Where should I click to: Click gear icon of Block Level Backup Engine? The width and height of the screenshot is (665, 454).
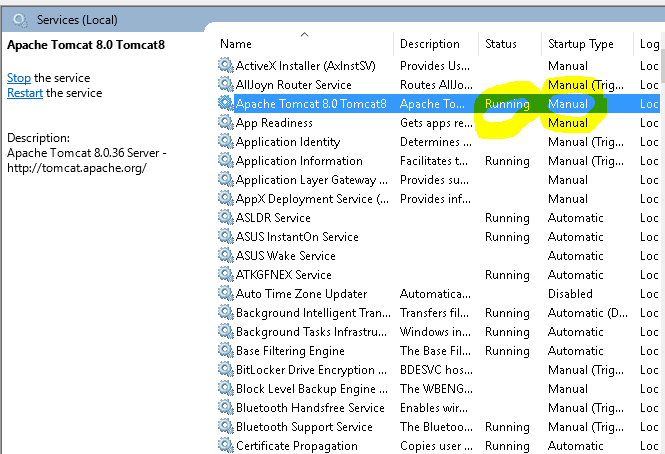(226, 389)
